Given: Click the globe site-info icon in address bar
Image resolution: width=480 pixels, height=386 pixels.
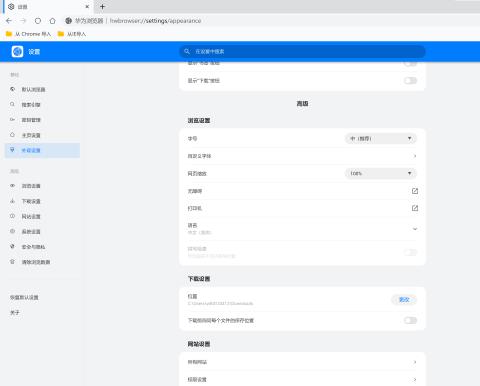Looking at the screenshot, I should click(x=68, y=21).
